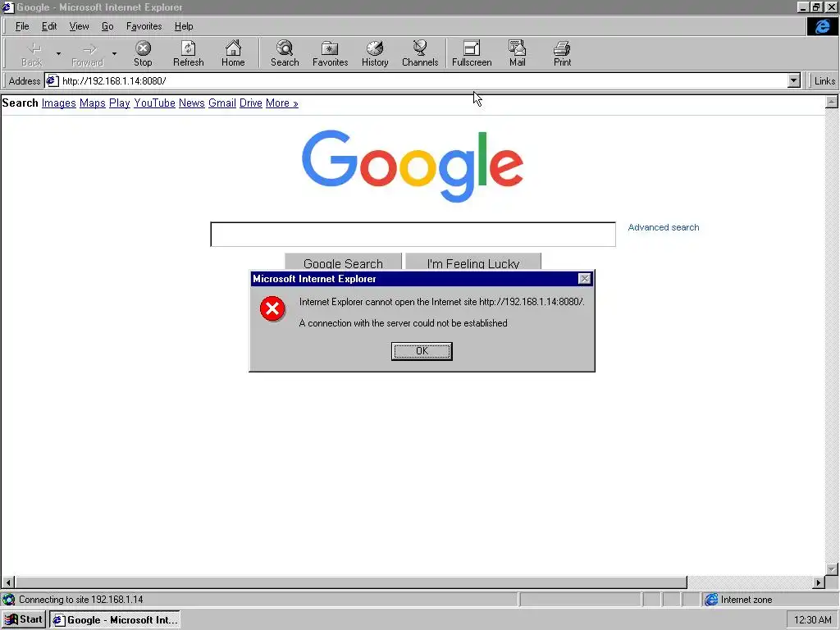Click the I'm Feeling Lucky button
Screen dimensions: 840x630
pos(473,262)
